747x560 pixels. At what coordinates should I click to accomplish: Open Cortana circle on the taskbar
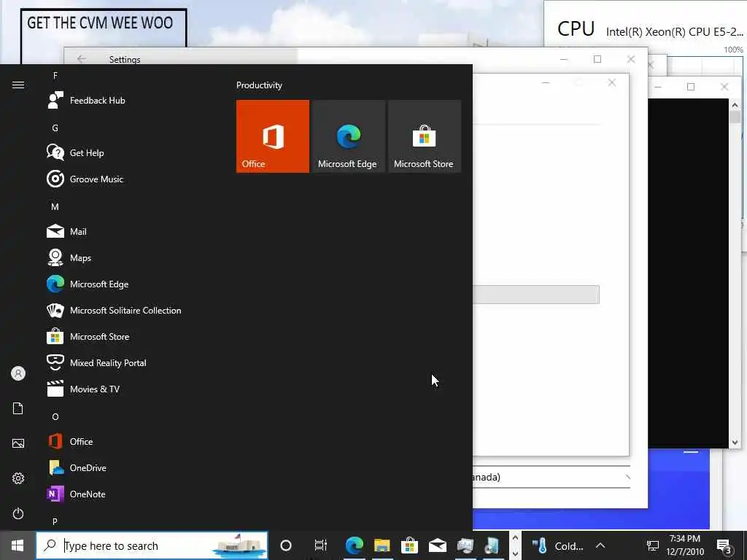click(286, 545)
